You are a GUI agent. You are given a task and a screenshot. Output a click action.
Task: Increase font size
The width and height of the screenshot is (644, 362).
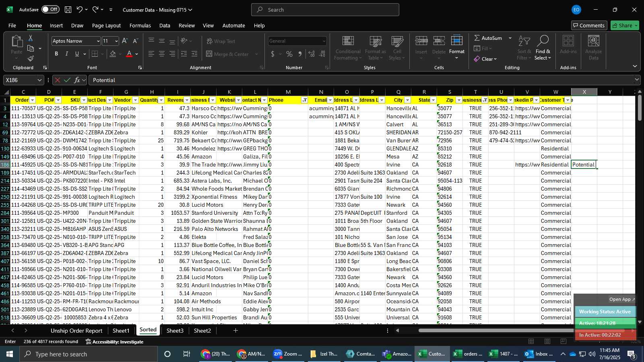125,41
